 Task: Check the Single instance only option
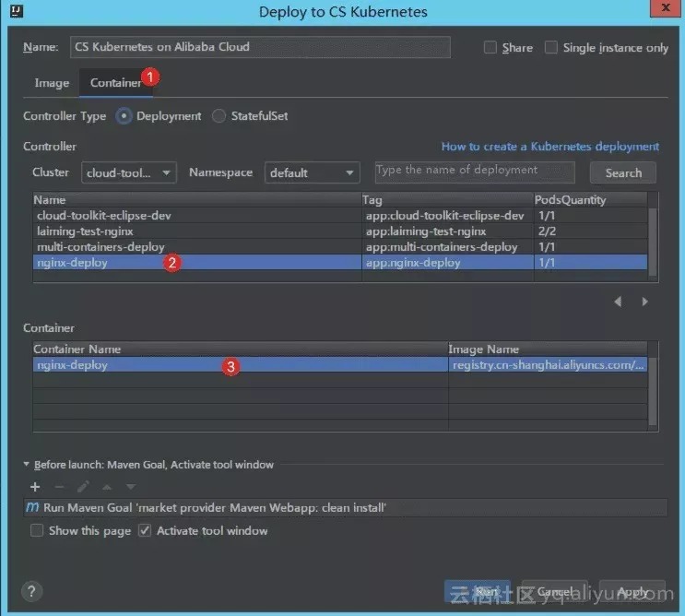tap(551, 48)
